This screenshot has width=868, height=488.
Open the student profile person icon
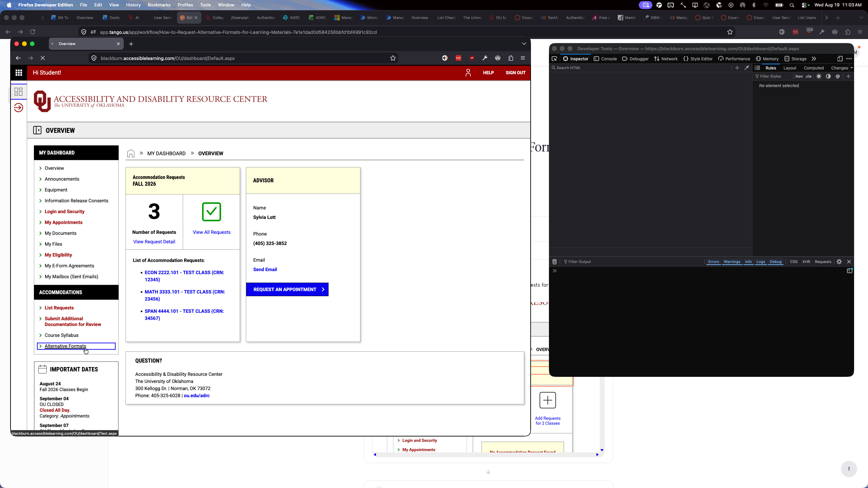click(468, 73)
